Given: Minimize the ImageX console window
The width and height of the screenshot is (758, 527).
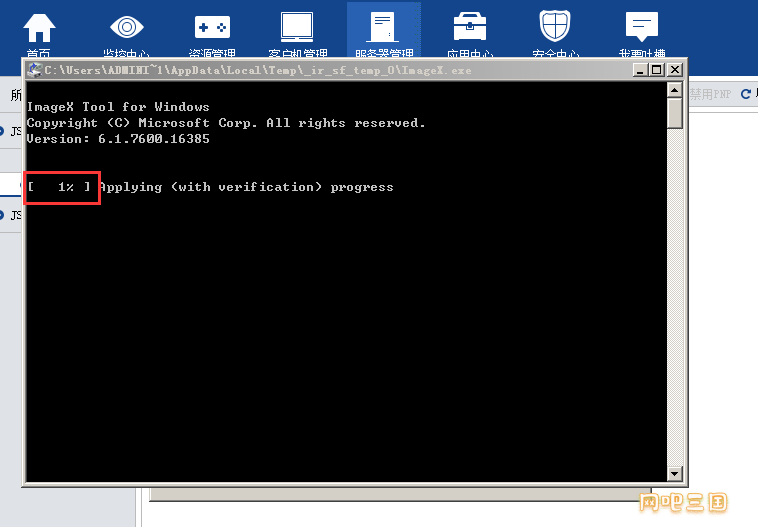Looking at the screenshot, I should (x=641, y=70).
